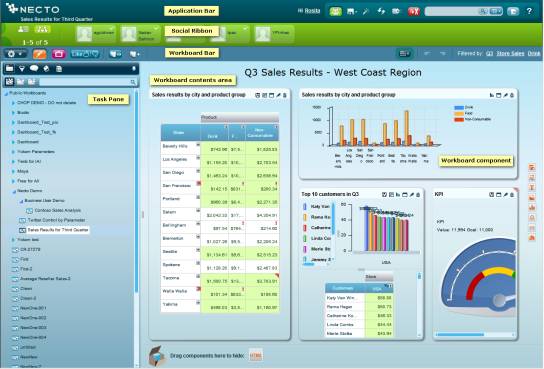Click the task pane vertical scrollbar

point(136,191)
